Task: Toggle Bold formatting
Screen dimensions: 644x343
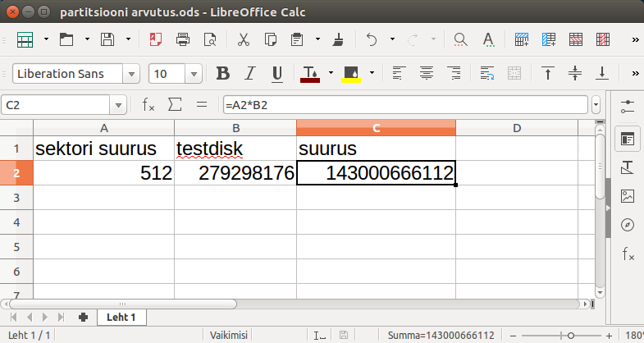Action: coord(222,74)
